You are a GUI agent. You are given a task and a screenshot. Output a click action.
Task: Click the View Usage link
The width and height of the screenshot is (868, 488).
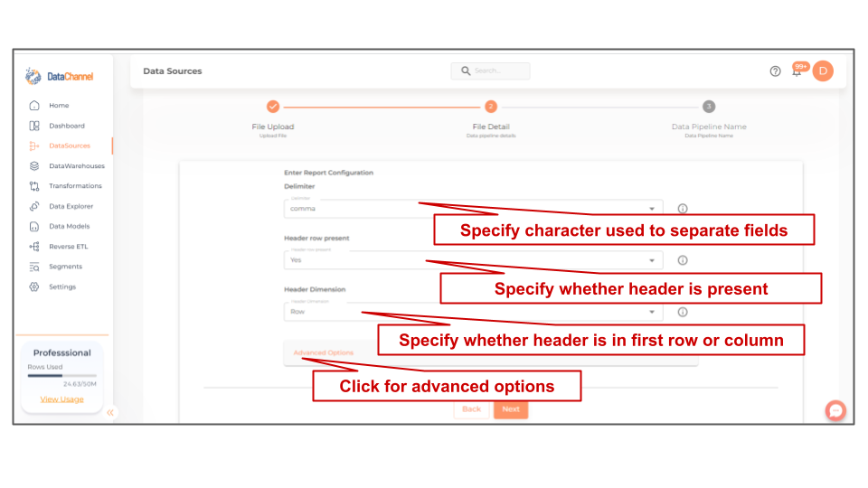(61, 399)
